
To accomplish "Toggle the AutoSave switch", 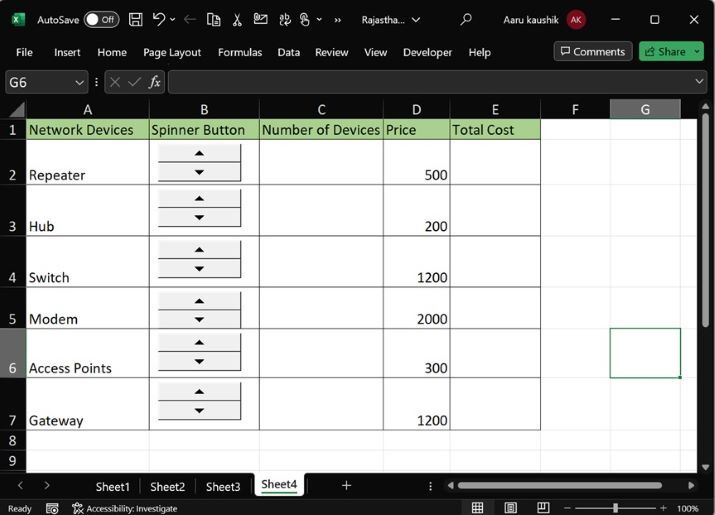I will coord(101,20).
